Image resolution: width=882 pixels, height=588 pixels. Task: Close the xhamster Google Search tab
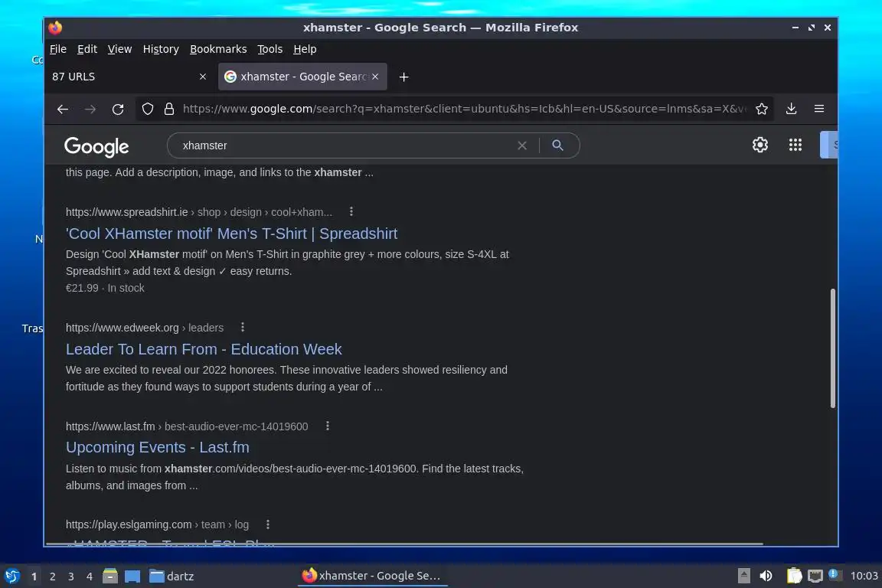375,77
